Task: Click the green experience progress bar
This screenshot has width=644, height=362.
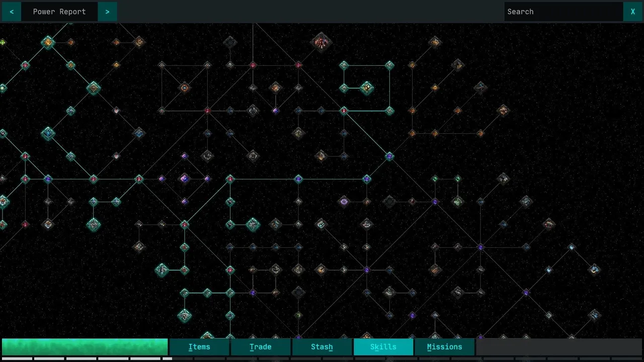Action: 85,347
